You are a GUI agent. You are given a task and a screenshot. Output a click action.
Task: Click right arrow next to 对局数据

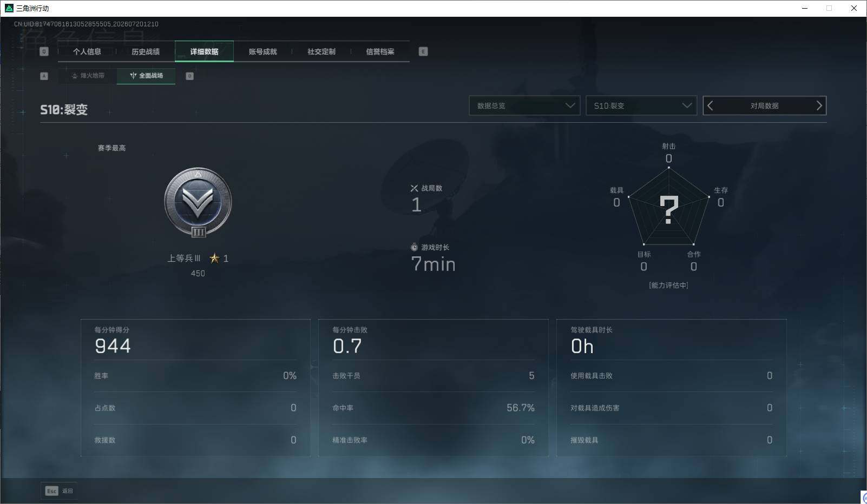[x=819, y=105]
